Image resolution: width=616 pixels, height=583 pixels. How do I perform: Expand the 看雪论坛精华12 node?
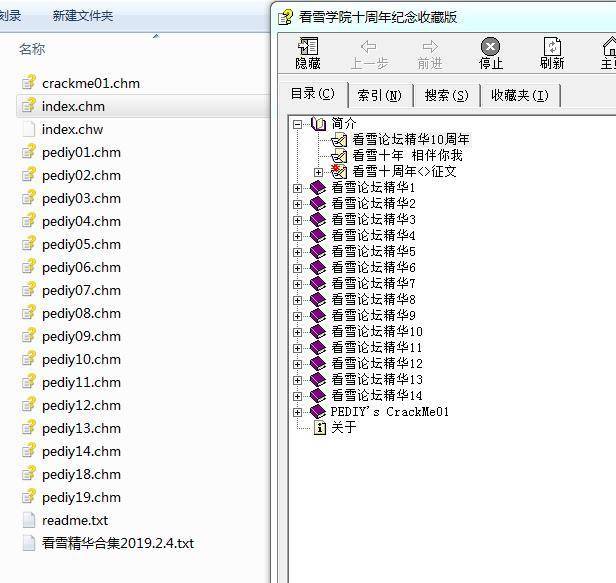pyautogui.click(x=297, y=364)
